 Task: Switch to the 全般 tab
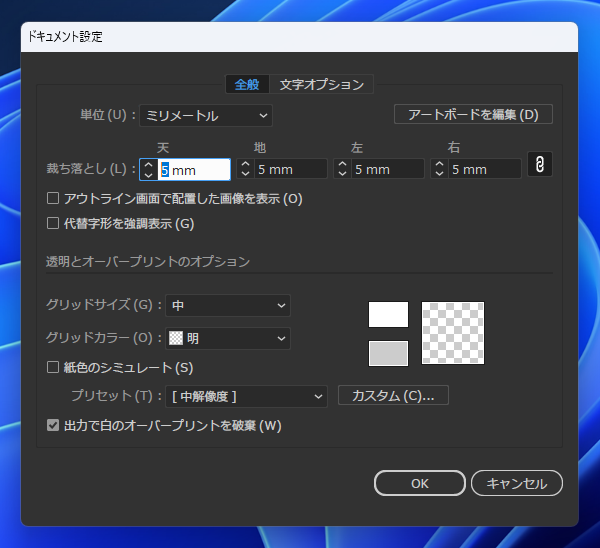click(x=247, y=84)
